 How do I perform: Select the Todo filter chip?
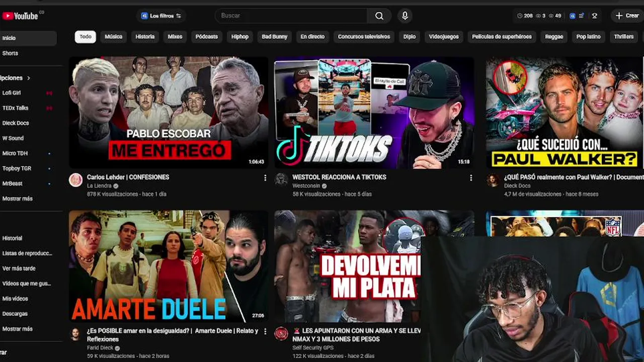coord(86,37)
